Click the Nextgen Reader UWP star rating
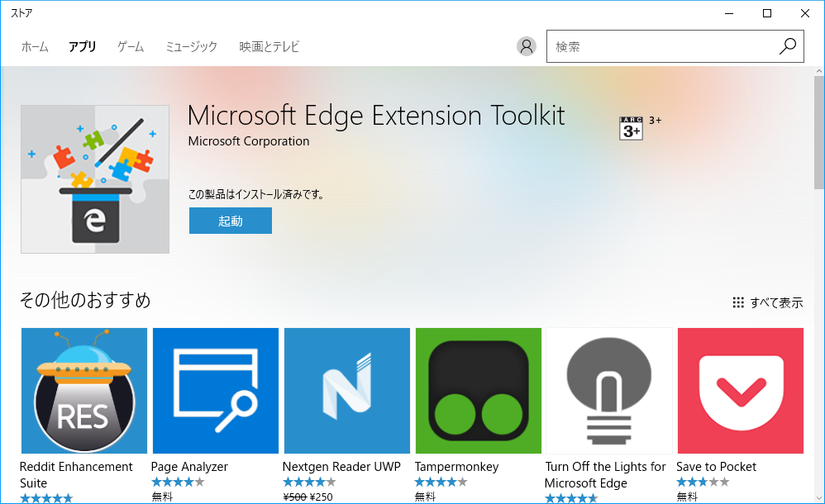 coord(309,482)
